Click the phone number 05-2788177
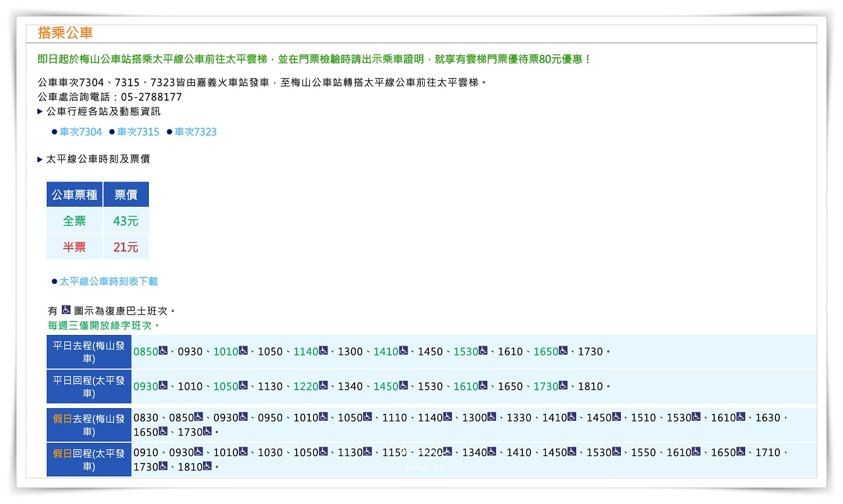This screenshot has width=843, height=504. click(x=151, y=97)
